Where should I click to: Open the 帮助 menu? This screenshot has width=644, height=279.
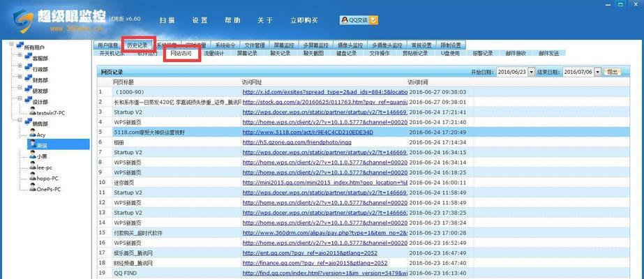point(232,20)
